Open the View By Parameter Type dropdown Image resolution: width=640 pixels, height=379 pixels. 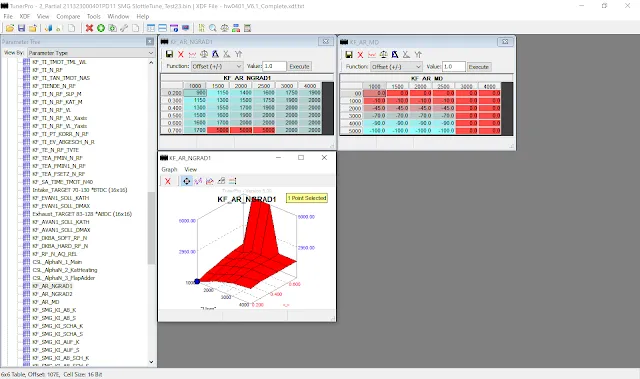[91, 53]
